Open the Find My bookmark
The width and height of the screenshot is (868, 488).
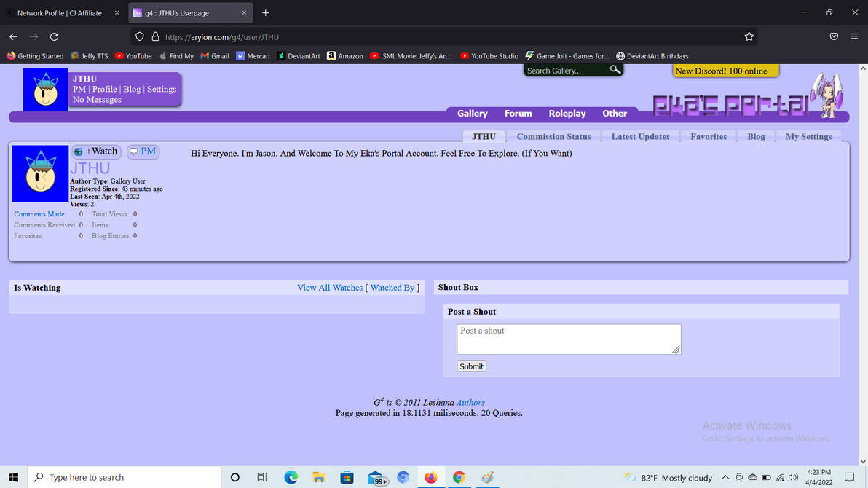176,56
